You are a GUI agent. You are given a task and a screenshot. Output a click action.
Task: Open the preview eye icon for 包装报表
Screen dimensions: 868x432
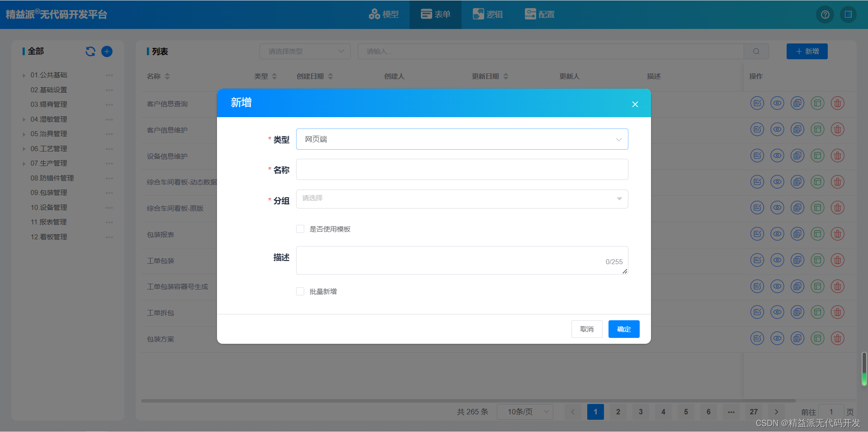pos(777,234)
